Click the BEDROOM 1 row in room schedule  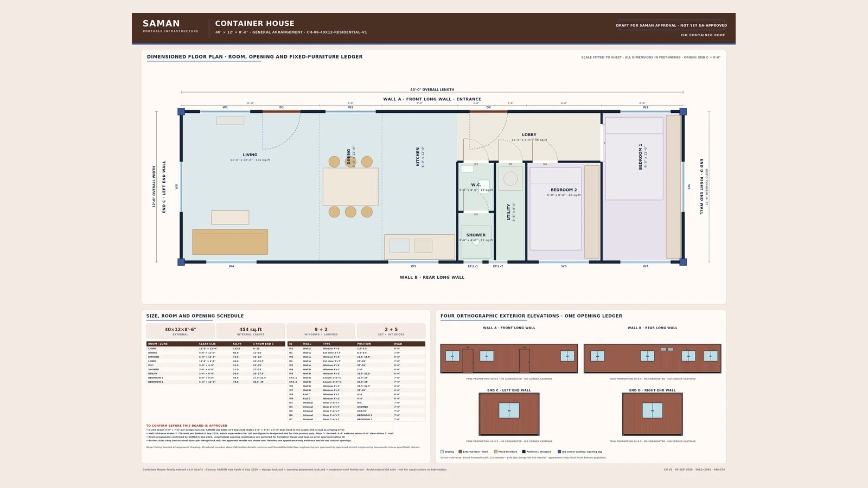tap(215, 382)
